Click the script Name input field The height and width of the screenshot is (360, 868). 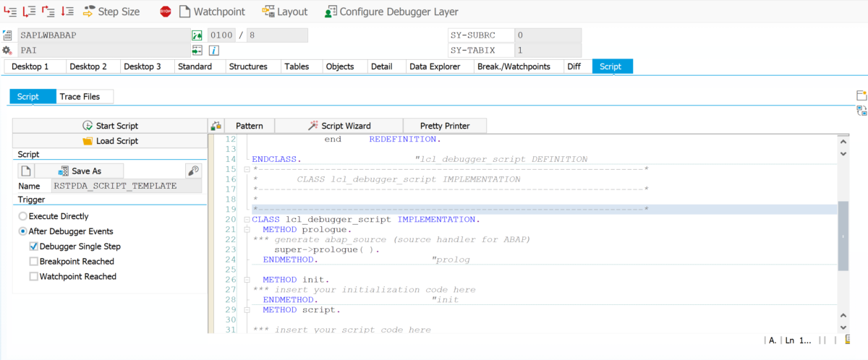pos(127,186)
